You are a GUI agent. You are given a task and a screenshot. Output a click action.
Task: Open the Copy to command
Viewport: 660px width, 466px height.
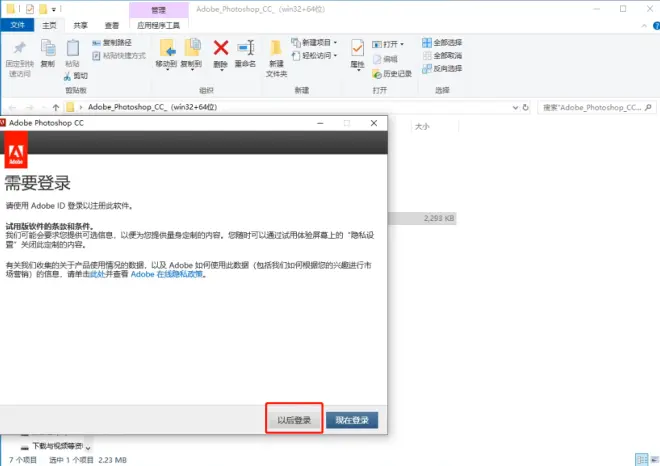[192, 53]
